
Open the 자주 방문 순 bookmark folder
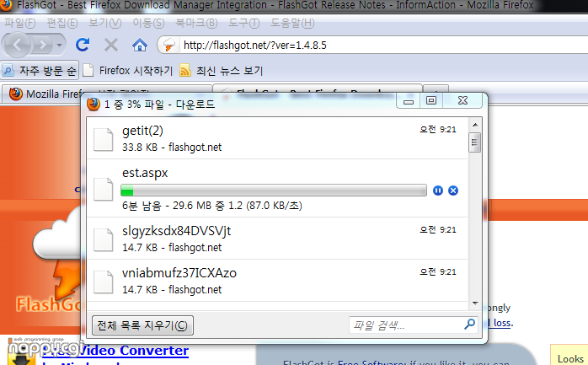(40, 70)
